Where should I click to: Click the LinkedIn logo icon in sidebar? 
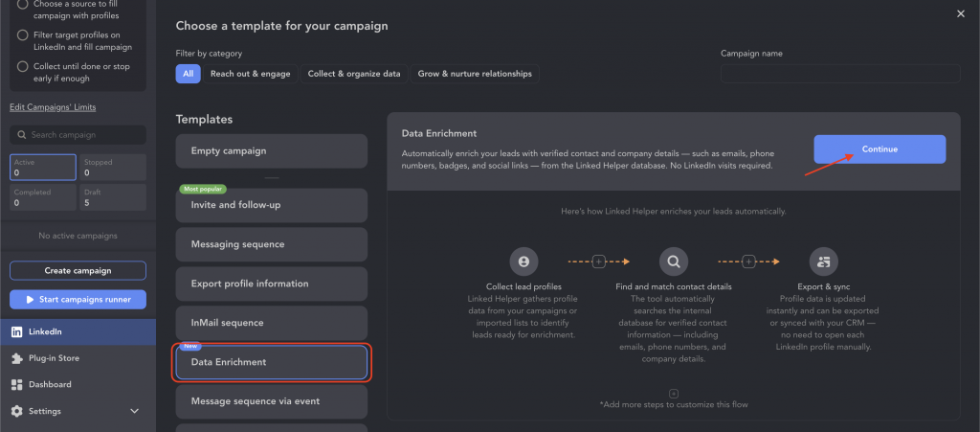point(17,332)
